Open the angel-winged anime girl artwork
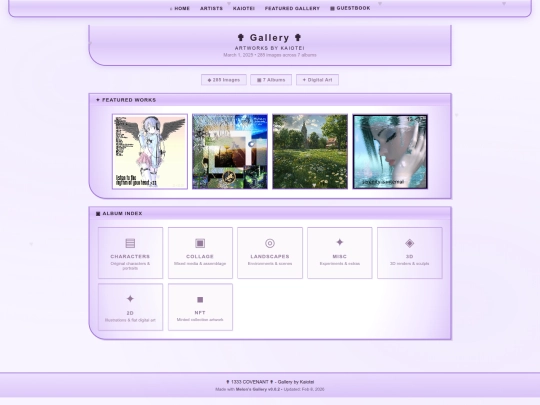This screenshot has width=540, height=405. (150, 152)
